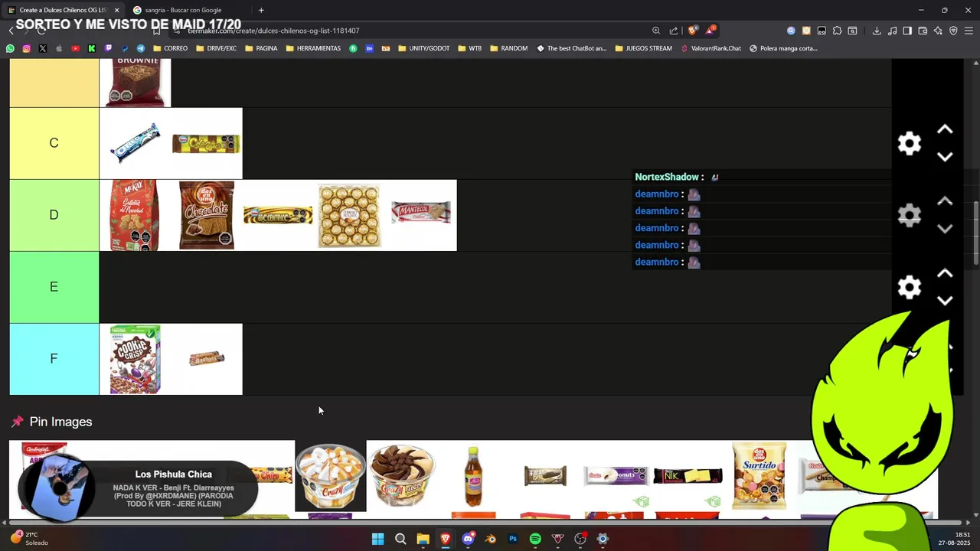Open Spotify from the taskbar

click(535, 539)
